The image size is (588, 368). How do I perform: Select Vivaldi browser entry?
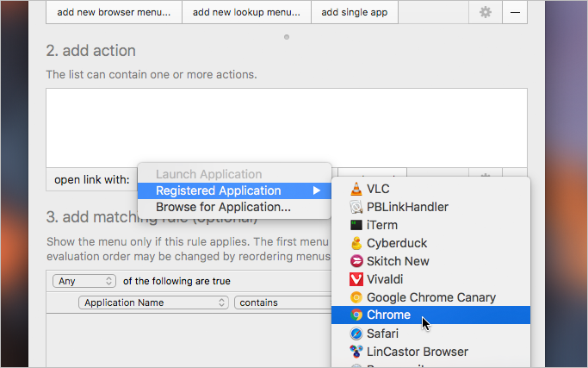(x=430, y=279)
